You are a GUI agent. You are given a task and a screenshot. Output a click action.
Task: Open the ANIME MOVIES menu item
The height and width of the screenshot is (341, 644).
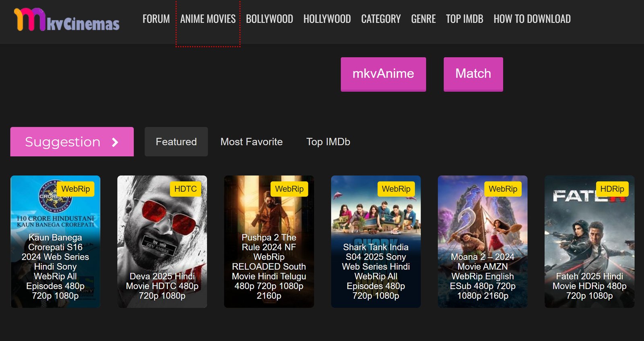coord(208,19)
